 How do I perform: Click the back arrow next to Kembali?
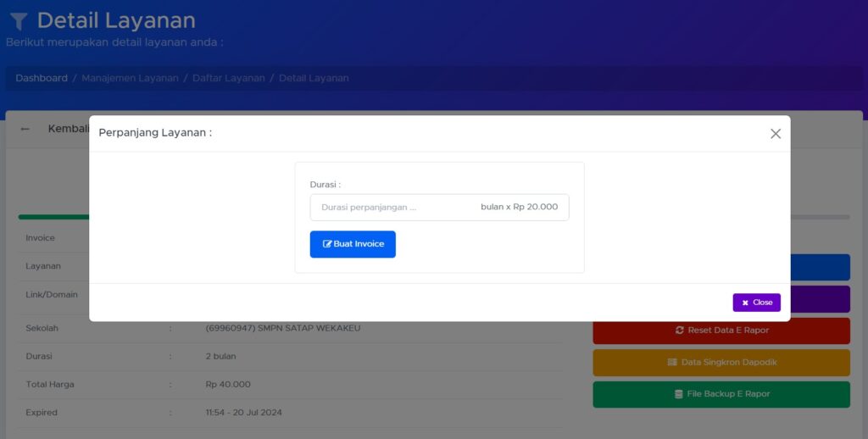[x=25, y=129]
